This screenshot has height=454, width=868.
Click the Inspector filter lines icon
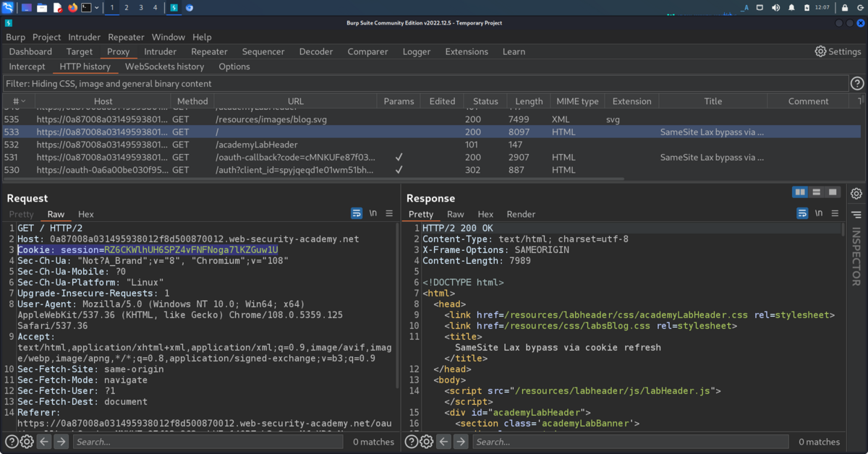click(856, 215)
